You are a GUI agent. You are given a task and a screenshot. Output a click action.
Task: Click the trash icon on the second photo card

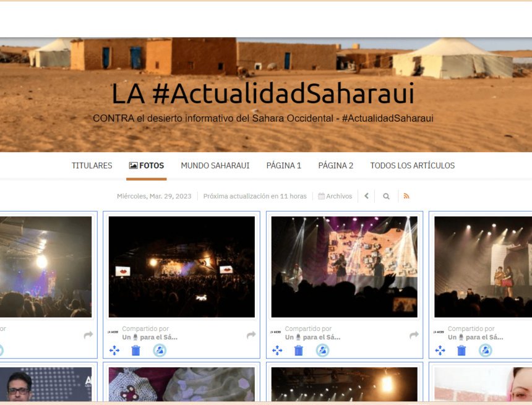click(136, 350)
